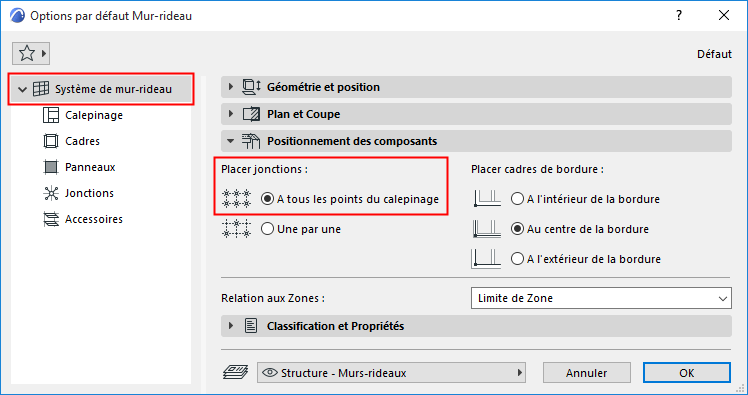Select 'A tous les points du calepinage'
The height and width of the screenshot is (395, 748).
[x=268, y=199]
